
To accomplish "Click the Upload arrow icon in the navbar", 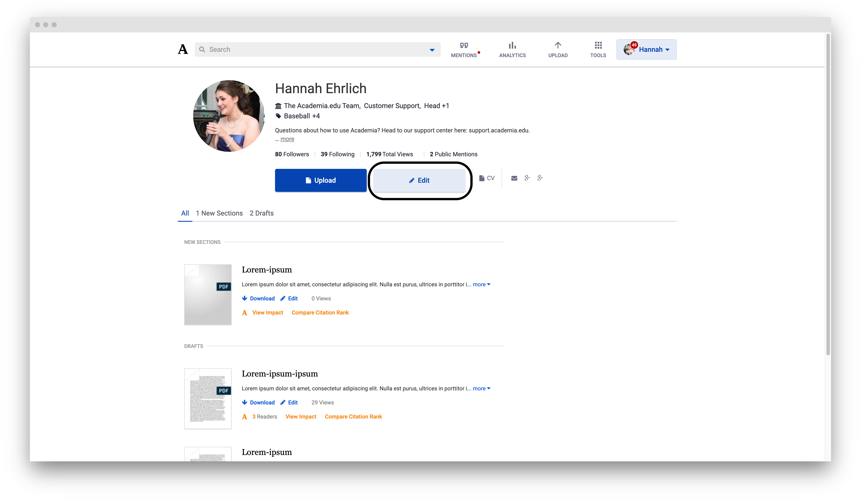I will pyautogui.click(x=558, y=45).
